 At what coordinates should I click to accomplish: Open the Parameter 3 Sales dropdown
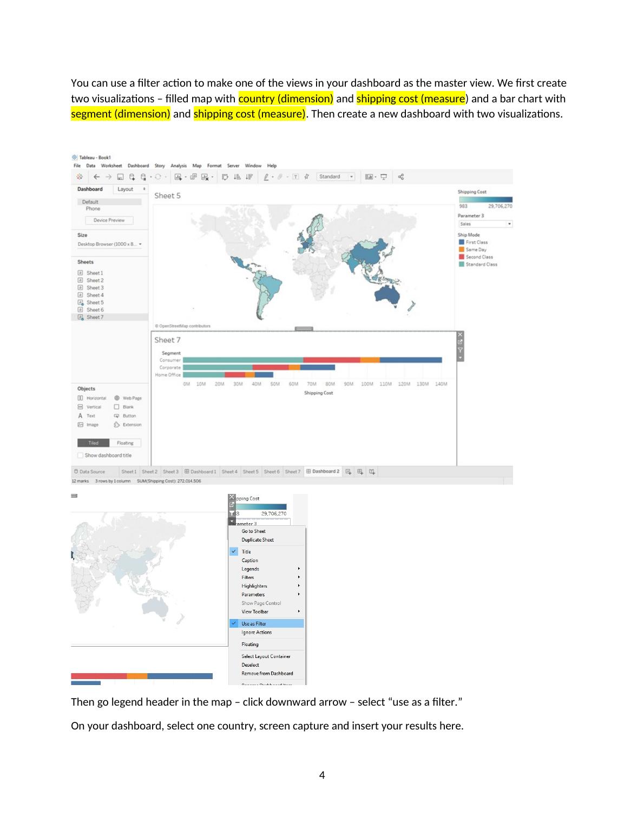pos(509,224)
